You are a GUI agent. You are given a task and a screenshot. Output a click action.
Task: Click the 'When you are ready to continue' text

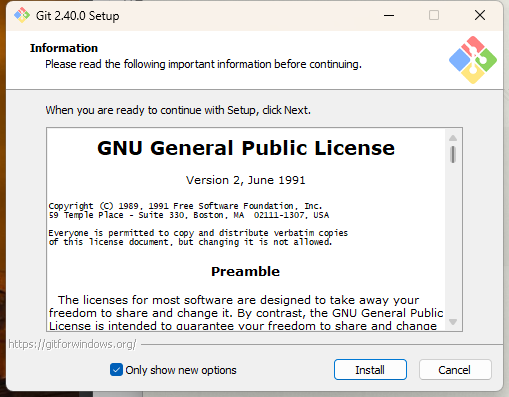pos(178,110)
